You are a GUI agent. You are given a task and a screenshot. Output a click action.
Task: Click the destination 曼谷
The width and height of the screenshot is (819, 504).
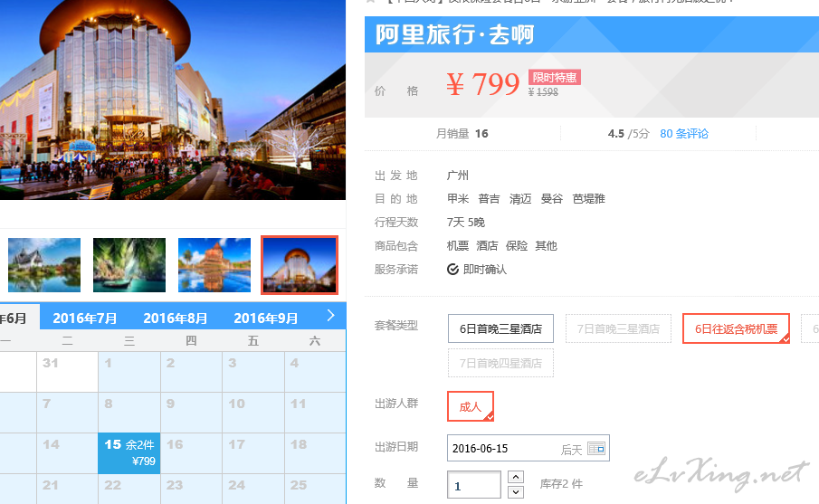click(551, 199)
